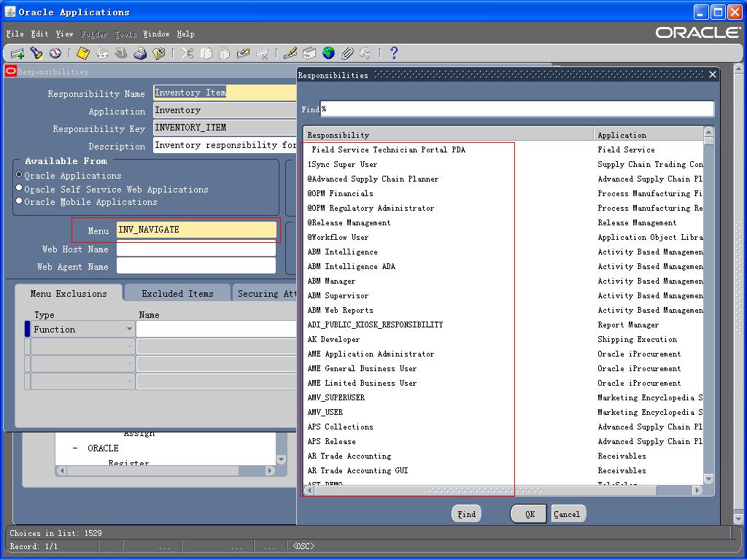Open Window Help question mark icon
Screen dimensions: 747x560
[x=393, y=52]
